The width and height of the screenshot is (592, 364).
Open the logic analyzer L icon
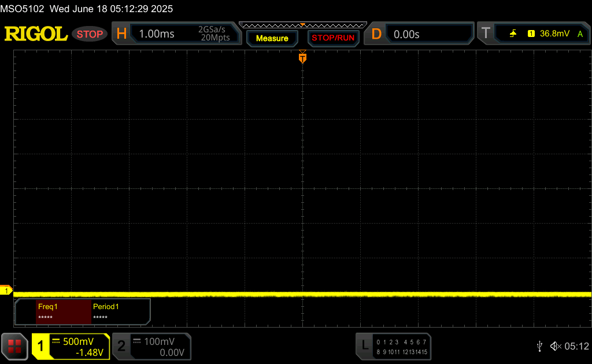(365, 345)
